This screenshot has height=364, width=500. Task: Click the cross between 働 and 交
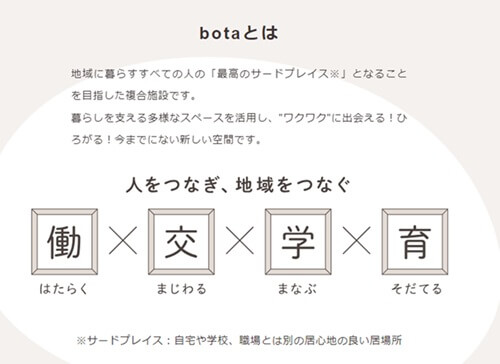click(123, 240)
